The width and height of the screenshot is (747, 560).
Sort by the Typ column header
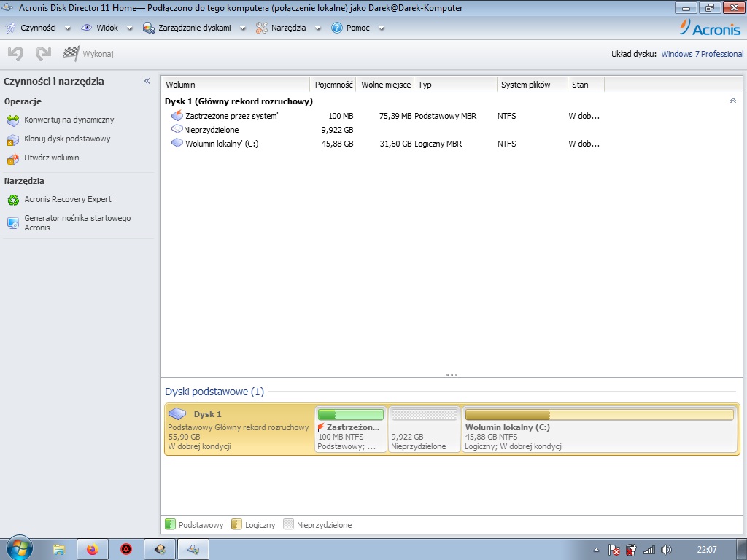[455, 85]
